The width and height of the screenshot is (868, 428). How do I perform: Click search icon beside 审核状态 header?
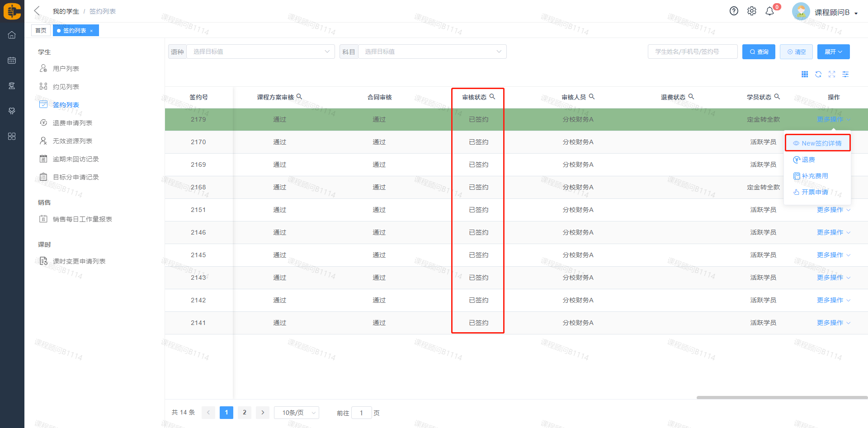click(x=492, y=97)
